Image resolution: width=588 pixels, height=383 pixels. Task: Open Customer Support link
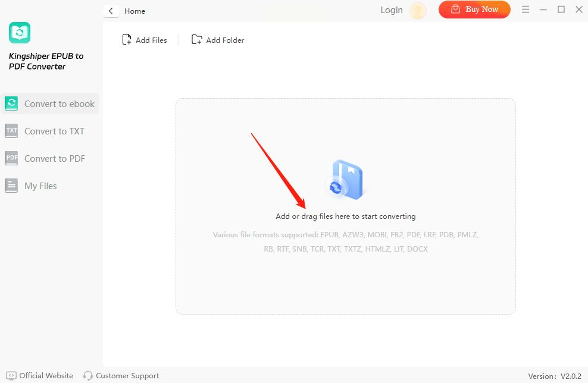121,375
